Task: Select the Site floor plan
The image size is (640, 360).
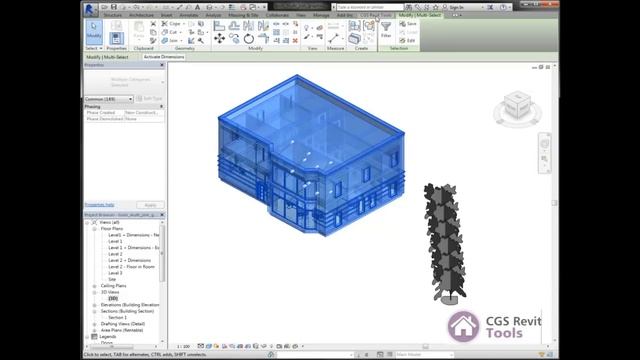Action: click(112, 280)
